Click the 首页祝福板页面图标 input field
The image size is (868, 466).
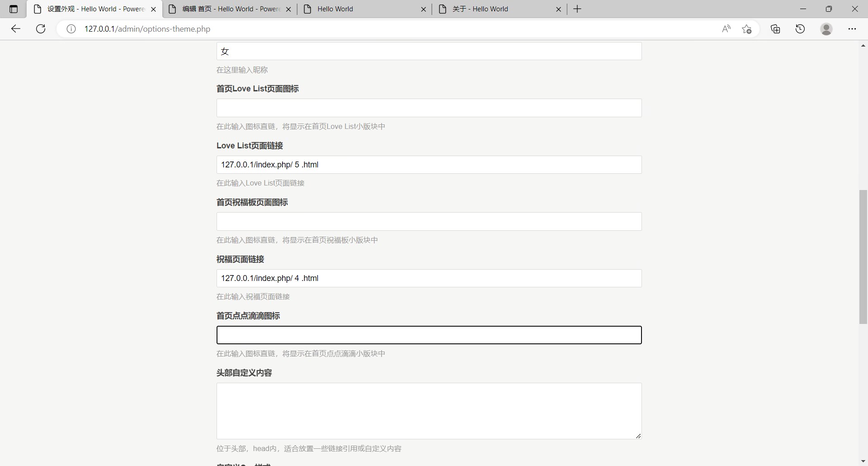pos(429,222)
